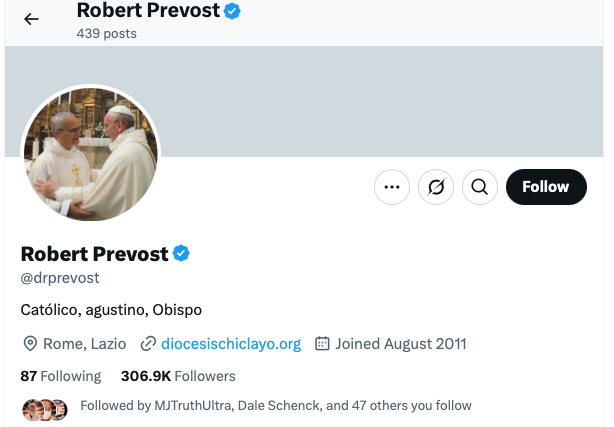Open the diocesischiclayo.org website link
614x427 pixels.
coord(231,344)
